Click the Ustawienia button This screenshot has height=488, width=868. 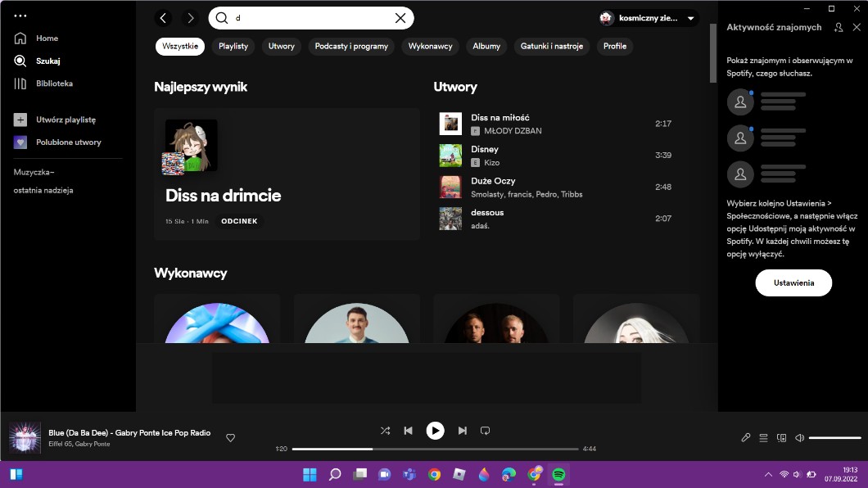(793, 282)
